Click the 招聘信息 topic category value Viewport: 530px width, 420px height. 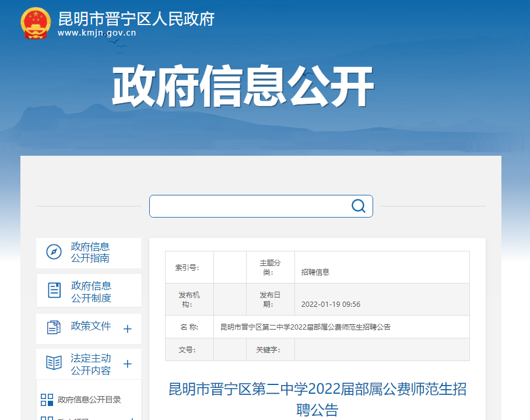pyautogui.click(x=315, y=272)
